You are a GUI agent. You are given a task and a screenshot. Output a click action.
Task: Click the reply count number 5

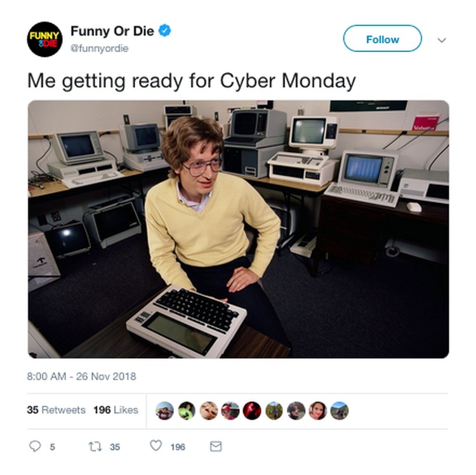click(x=53, y=447)
